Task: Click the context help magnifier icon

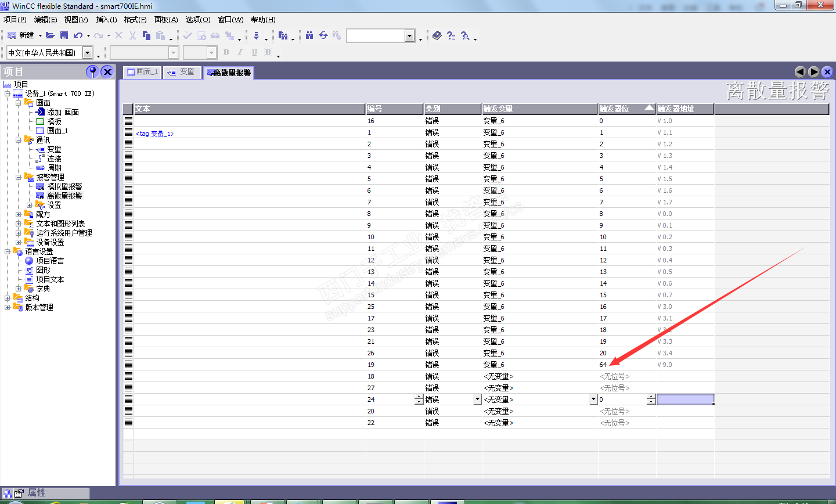Action: tap(465, 35)
